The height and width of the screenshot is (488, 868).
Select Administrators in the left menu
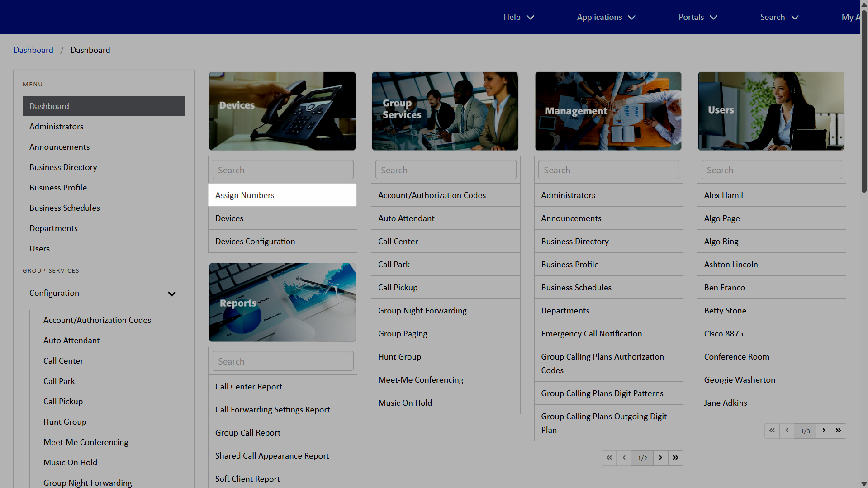57,127
